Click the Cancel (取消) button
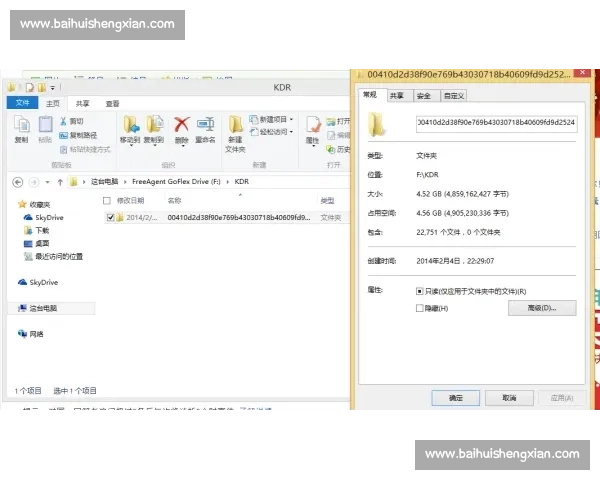The width and height of the screenshot is (600, 480). click(x=509, y=398)
